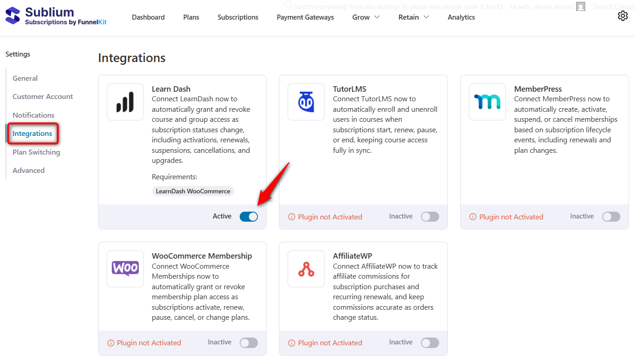Select the TutorLMS integration icon
635x364 pixels.
pos(306,102)
